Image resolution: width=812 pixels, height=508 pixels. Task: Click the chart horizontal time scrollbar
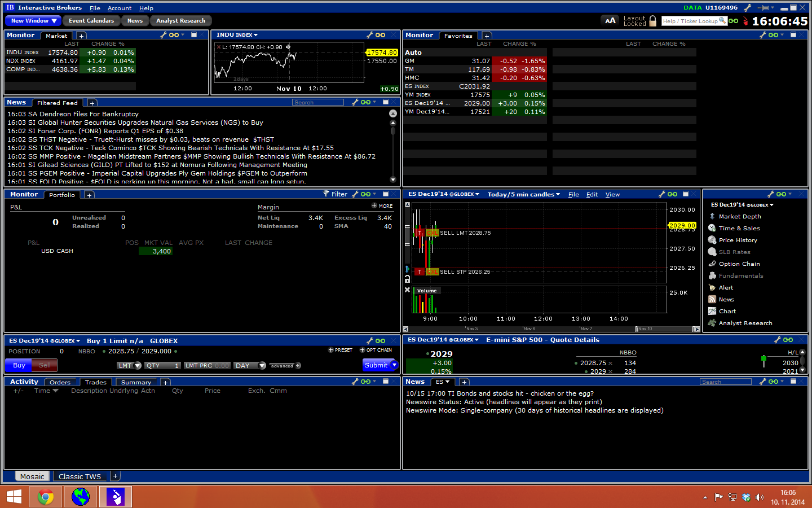click(x=551, y=329)
